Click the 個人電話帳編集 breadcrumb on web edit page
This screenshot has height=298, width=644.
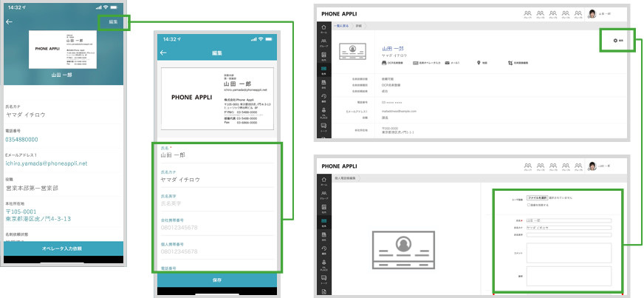pyautogui.click(x=346, y=178)
